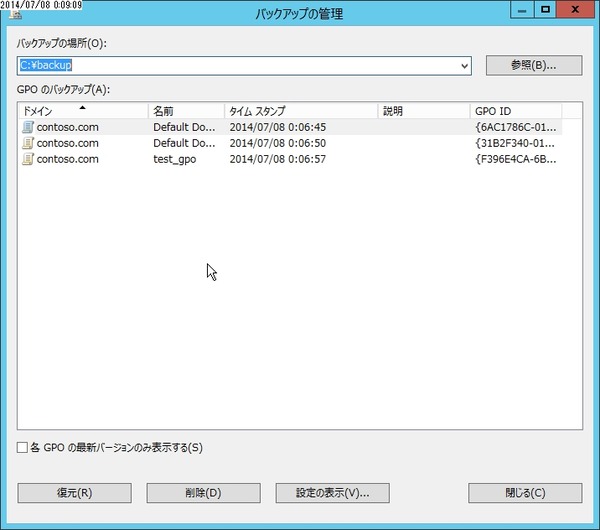Click the GPO icon of the test_gpo row
600x530 pixels.
coord(28,159)
